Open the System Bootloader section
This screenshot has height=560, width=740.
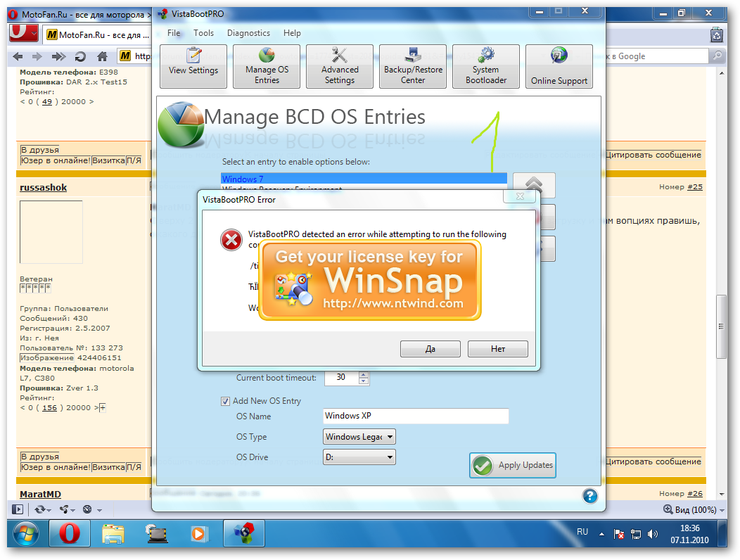486,66
